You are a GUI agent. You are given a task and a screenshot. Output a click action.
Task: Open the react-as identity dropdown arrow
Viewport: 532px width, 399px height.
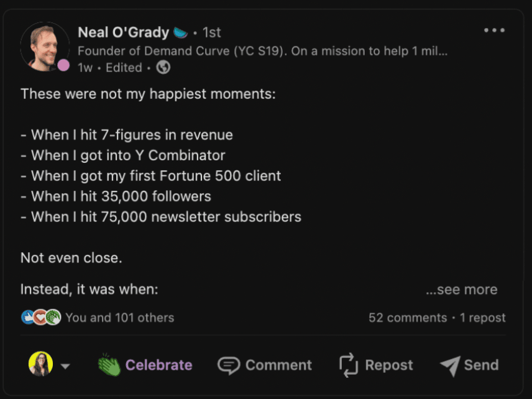coord(65,366)
